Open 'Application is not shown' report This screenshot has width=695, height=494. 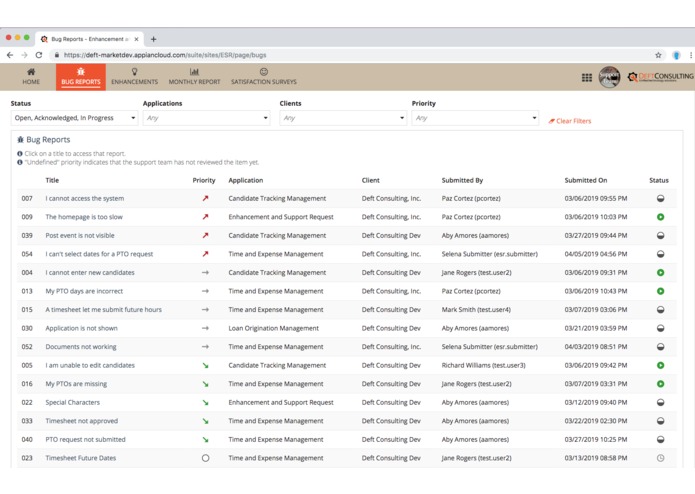tap(82, 328)
